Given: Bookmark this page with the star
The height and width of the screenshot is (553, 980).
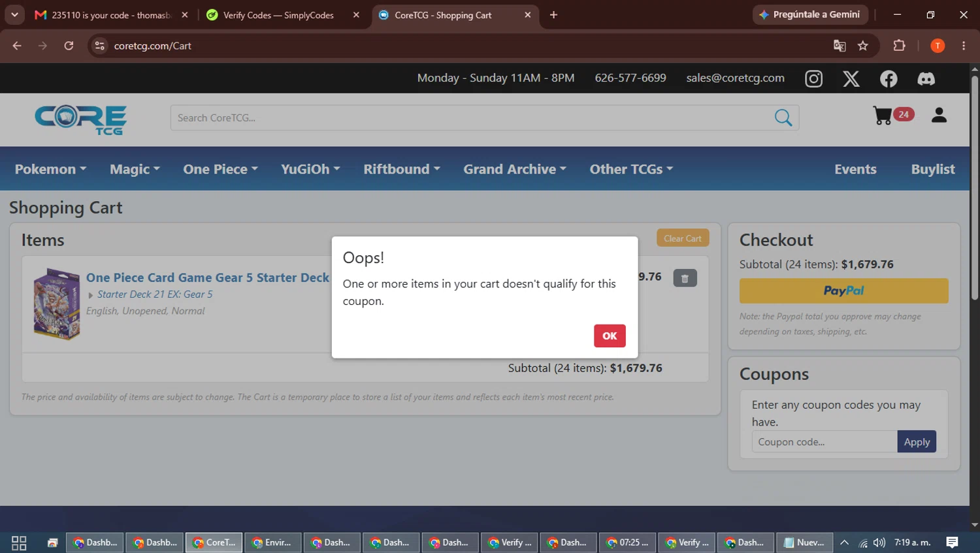Looking at the screenshot, I should click(x=863, y=46).
